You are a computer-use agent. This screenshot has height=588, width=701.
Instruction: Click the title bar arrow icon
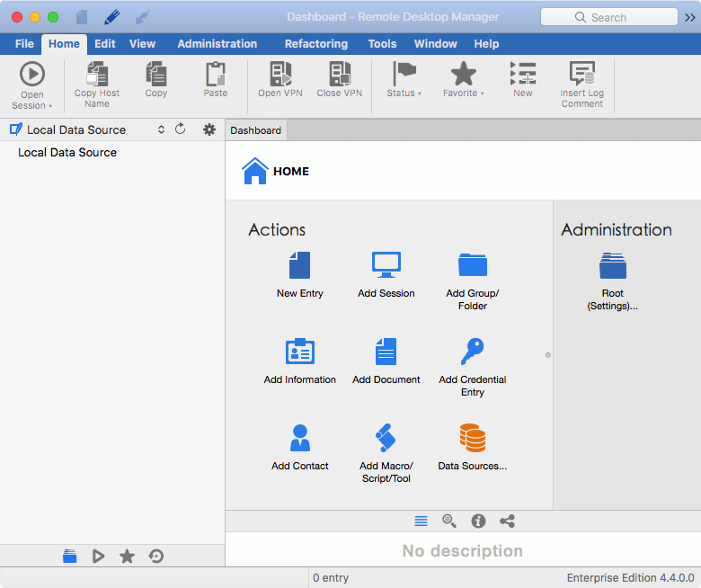[142, 17]
